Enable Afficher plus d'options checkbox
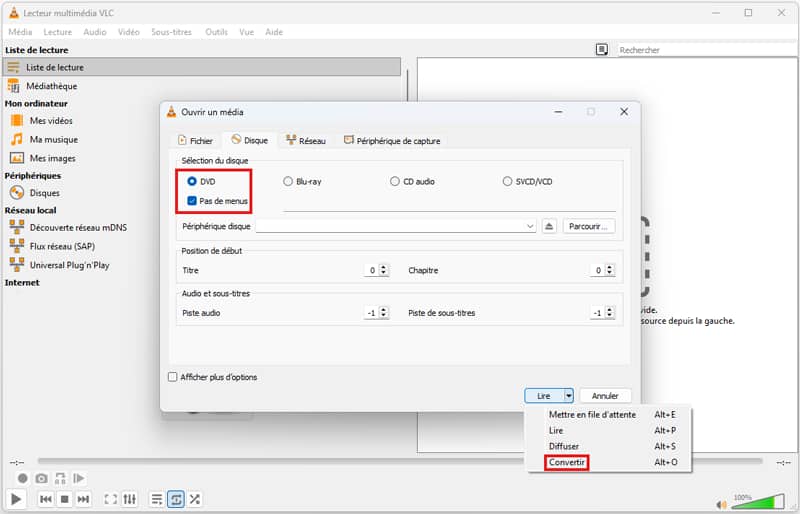This screenshot has width=800, height=514. (x=173, y=377)
